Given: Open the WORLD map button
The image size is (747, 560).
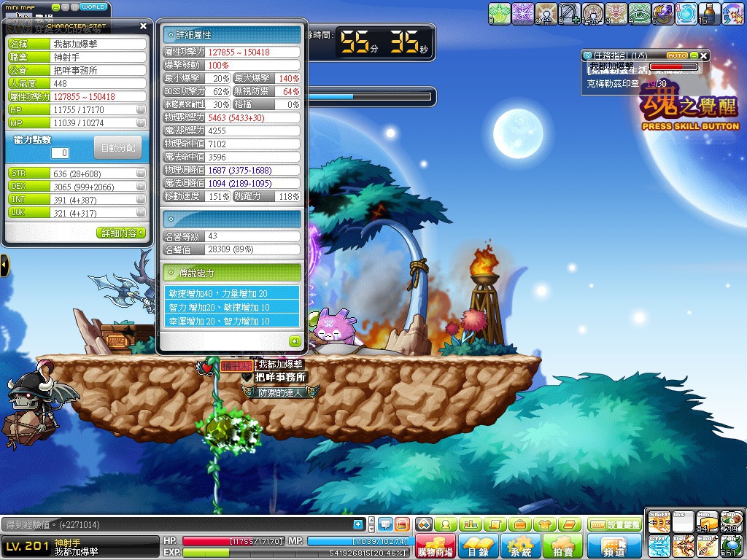Looking at the screenshot, I should point(93,7).
